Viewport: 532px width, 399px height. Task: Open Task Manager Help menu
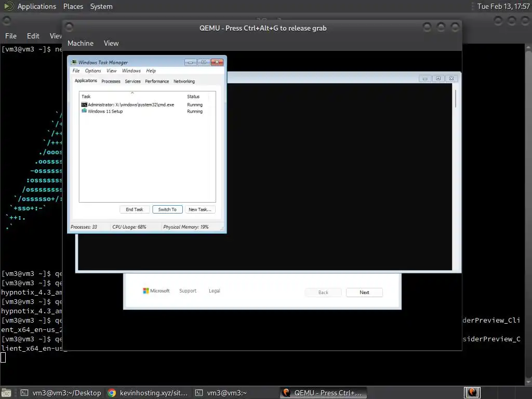151,71
